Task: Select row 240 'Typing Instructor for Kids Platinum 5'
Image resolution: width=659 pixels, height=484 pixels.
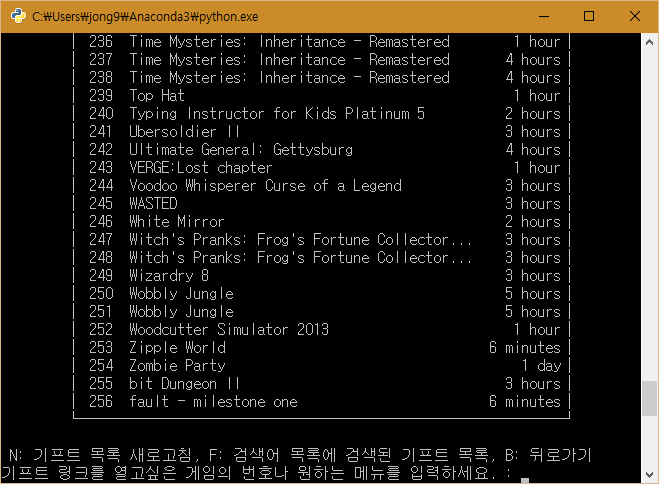Action: coord(322,114)
